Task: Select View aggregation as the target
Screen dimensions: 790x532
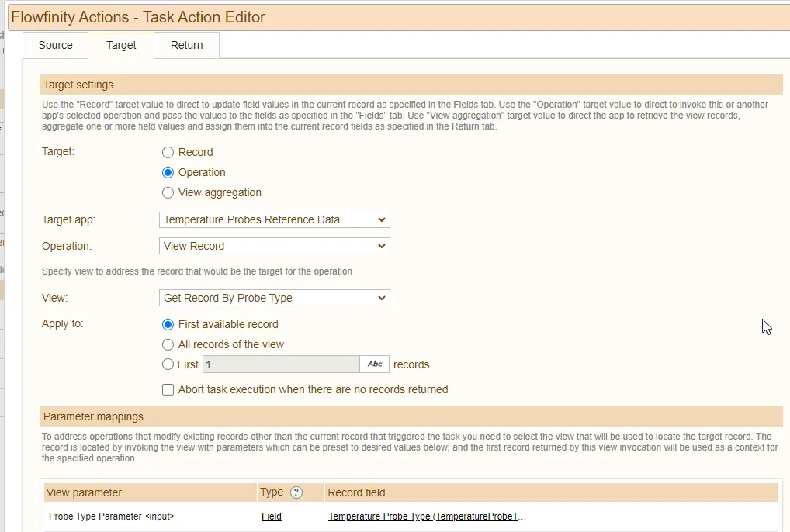Action: [168, 193]
